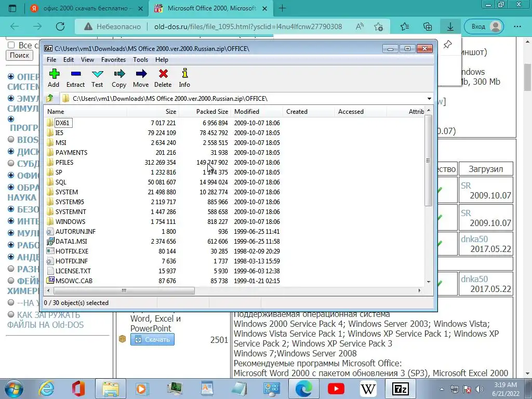
Task: Click the 7-Zip horizontal scrollbar thumb
Action: (x=124, y=290)
